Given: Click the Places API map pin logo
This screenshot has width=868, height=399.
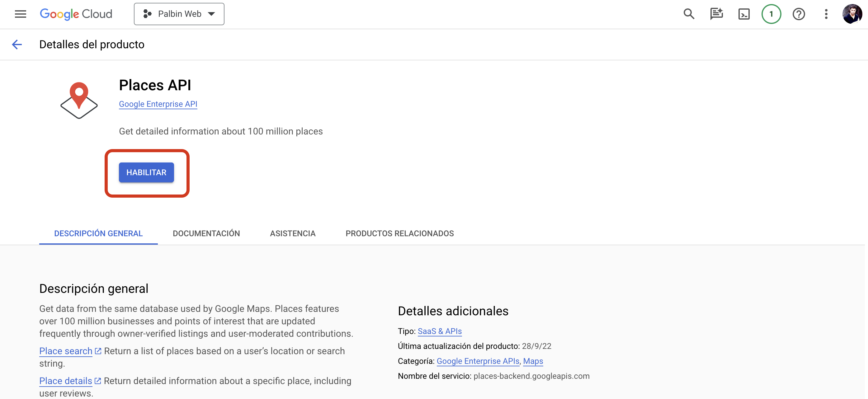Looking at the screenshot, I should (79, 100).
